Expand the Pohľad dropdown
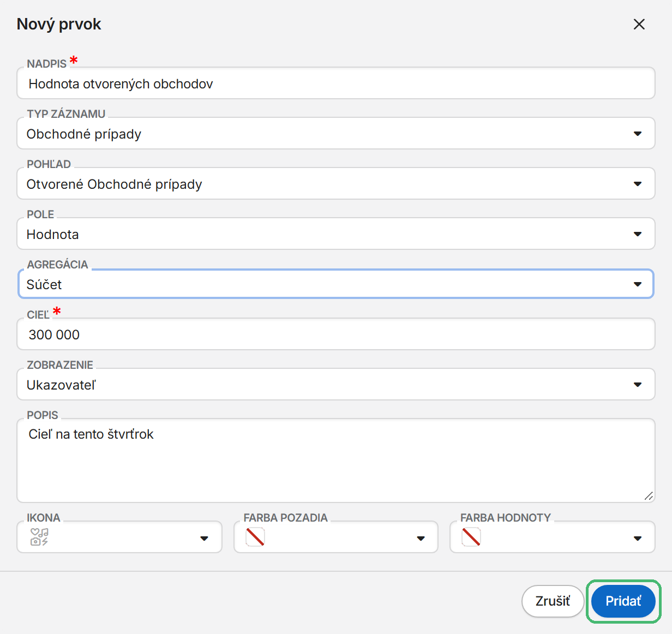 click(336, 184)
